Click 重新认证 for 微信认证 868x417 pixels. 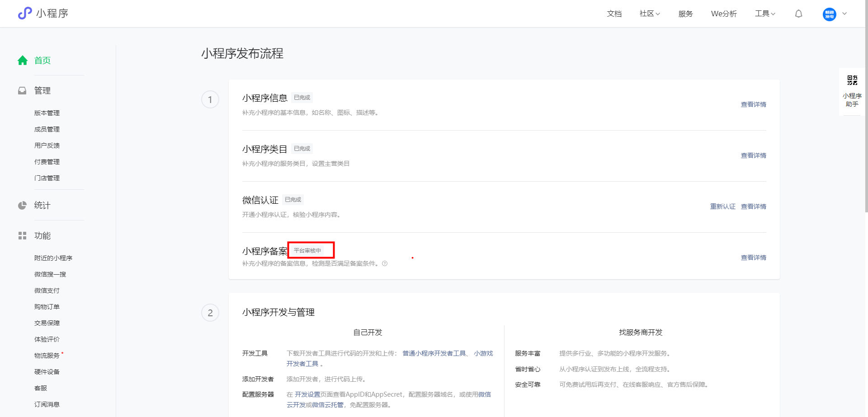(722, 206)
